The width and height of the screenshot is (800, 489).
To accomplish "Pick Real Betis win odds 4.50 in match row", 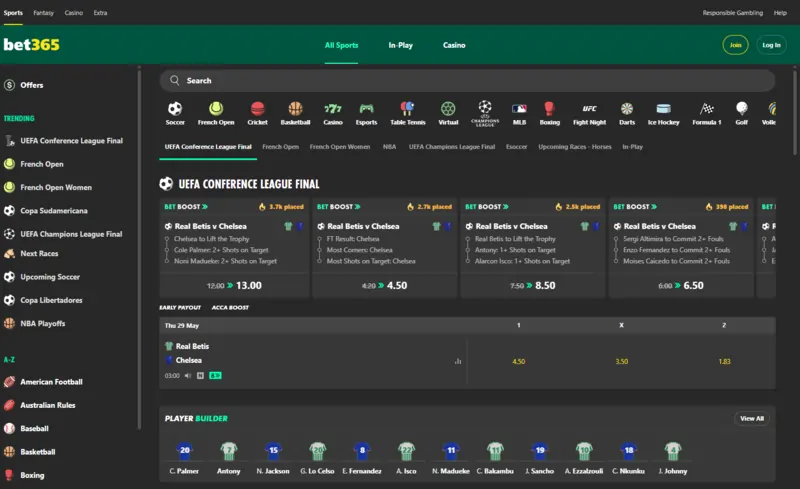I will point(518,361).
